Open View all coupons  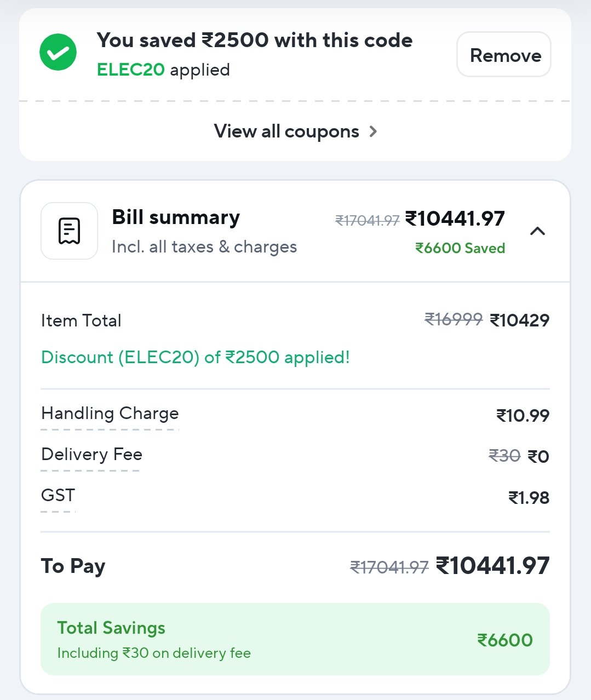click(295, 131)
